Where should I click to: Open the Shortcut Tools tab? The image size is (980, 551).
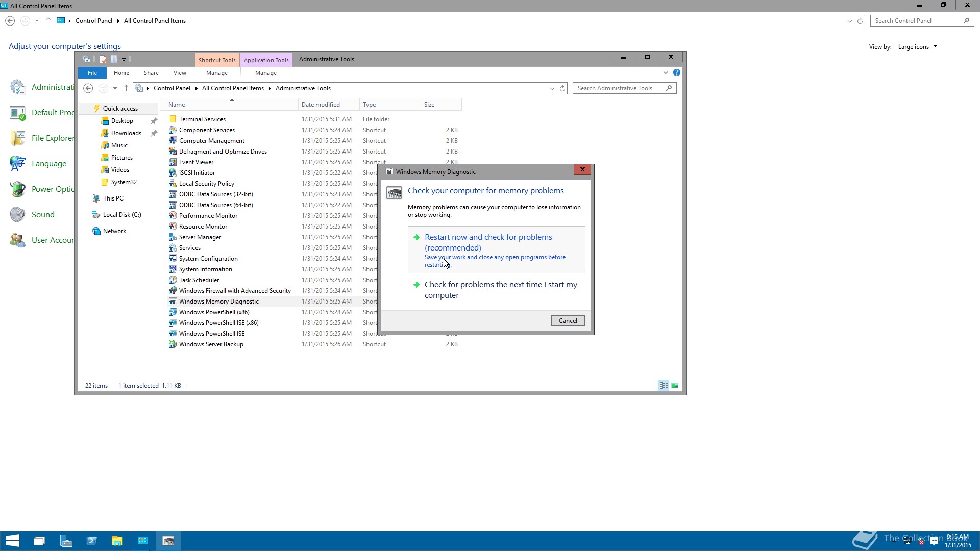pyautogui.click(x=217, y=60)
